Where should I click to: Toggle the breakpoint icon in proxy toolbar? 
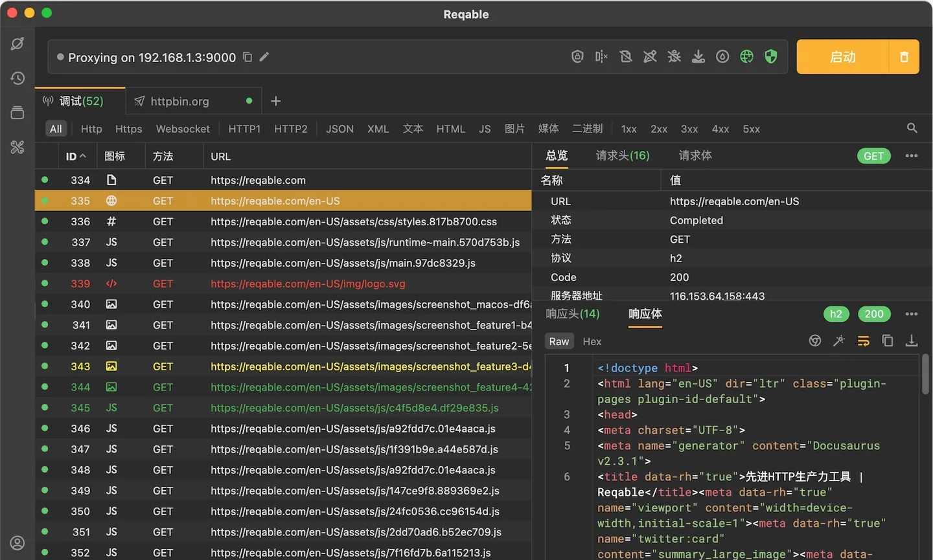click(601, 56)
